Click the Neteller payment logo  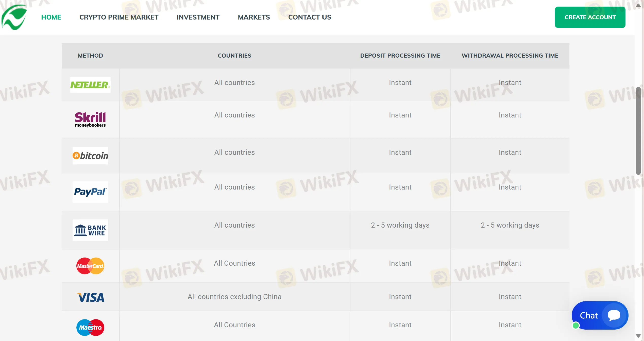tap(90, 85)
